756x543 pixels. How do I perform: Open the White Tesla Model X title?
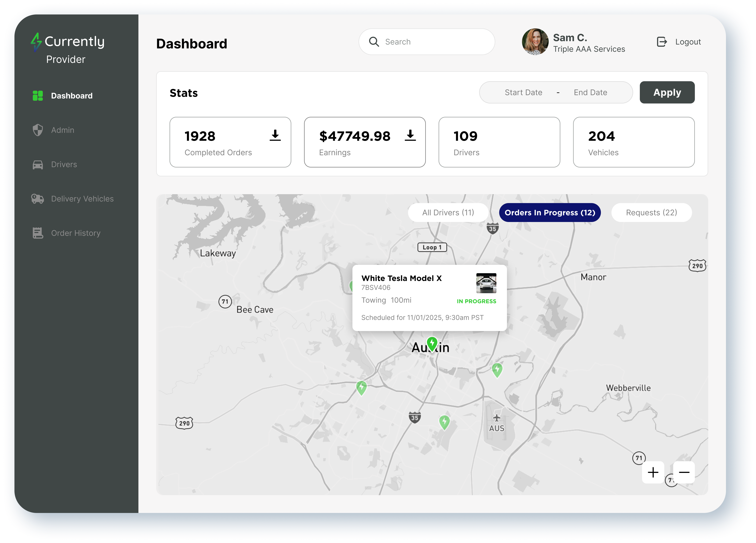coord(401,278)
